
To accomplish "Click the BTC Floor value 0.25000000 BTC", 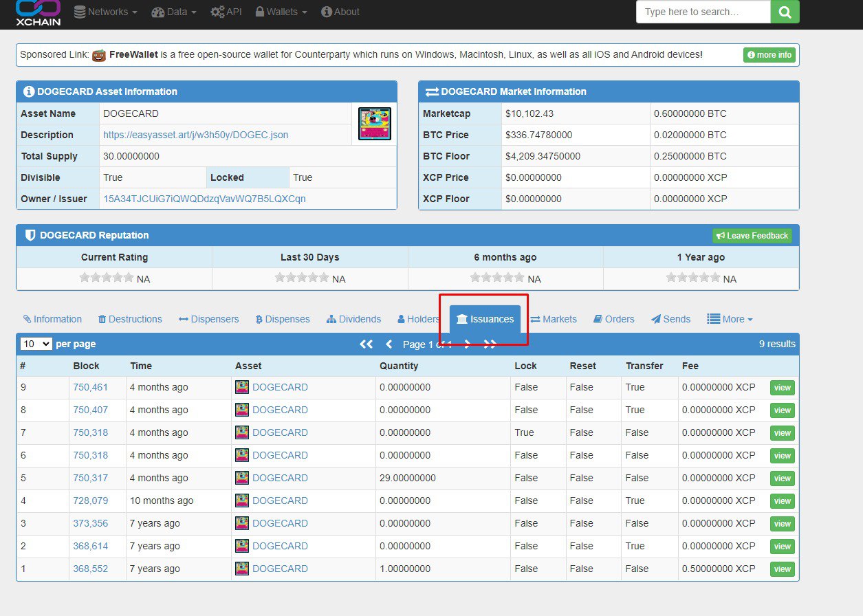I will point(690,156).
